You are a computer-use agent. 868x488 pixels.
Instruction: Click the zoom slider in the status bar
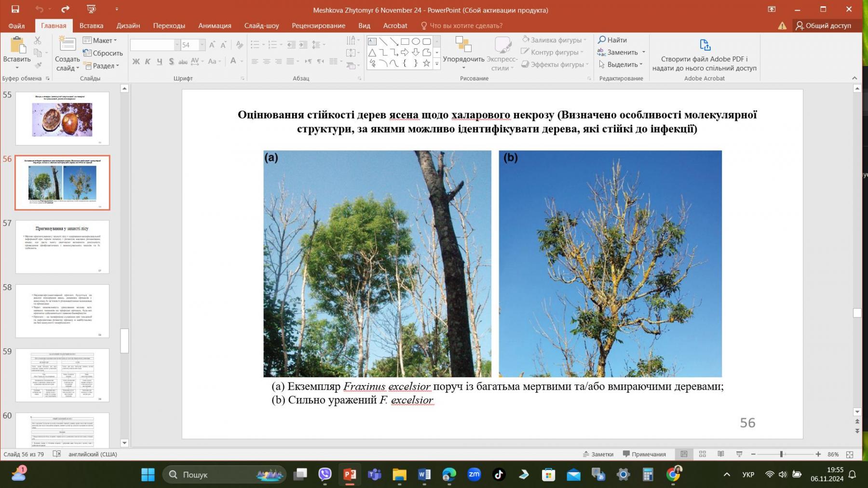tap(781, 454)
